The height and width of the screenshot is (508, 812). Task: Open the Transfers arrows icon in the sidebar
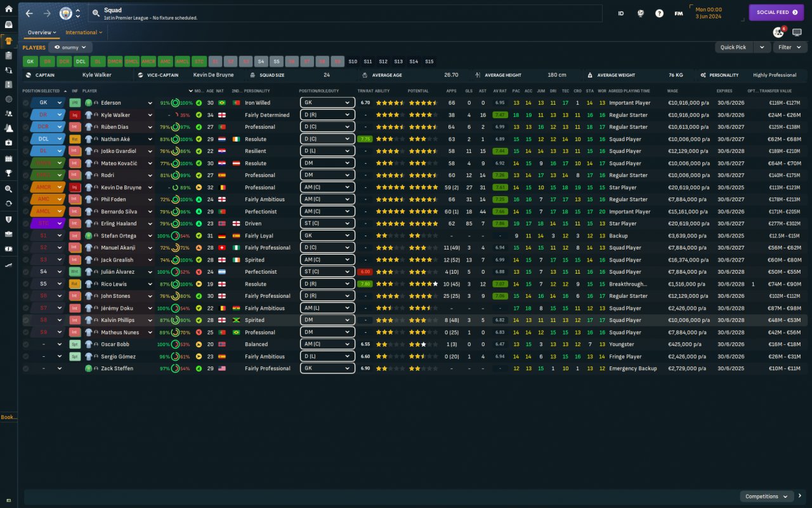(9, 70)
